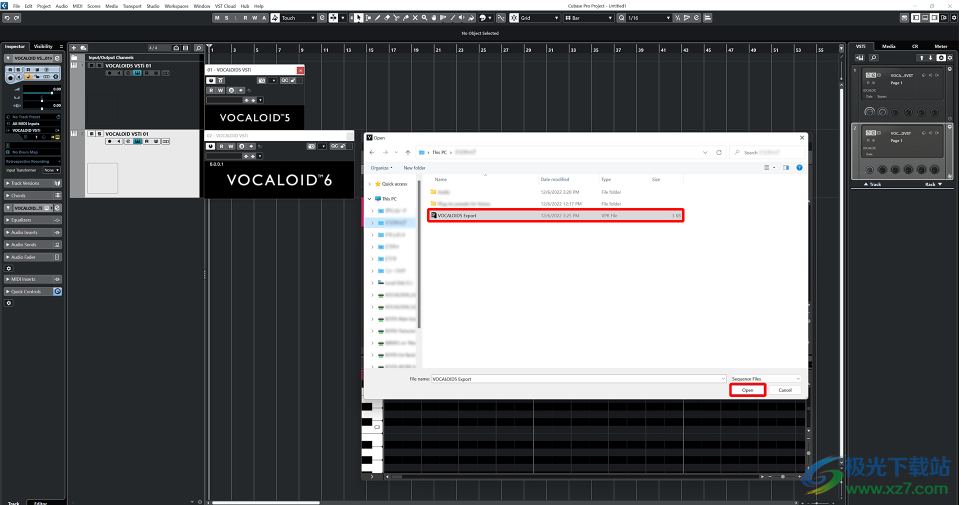Select the Erase tool in toolbar
This screenshot has width=961, height=505.
click(387, 18)
